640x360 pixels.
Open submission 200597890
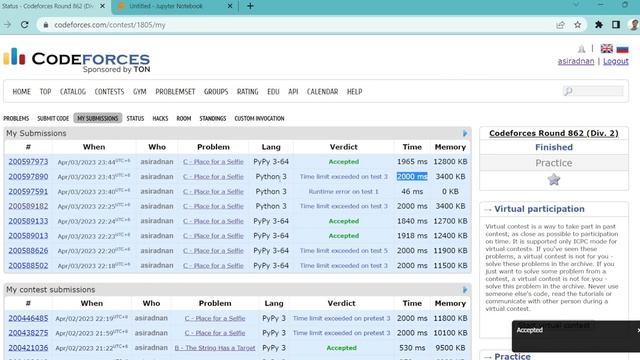28,177
